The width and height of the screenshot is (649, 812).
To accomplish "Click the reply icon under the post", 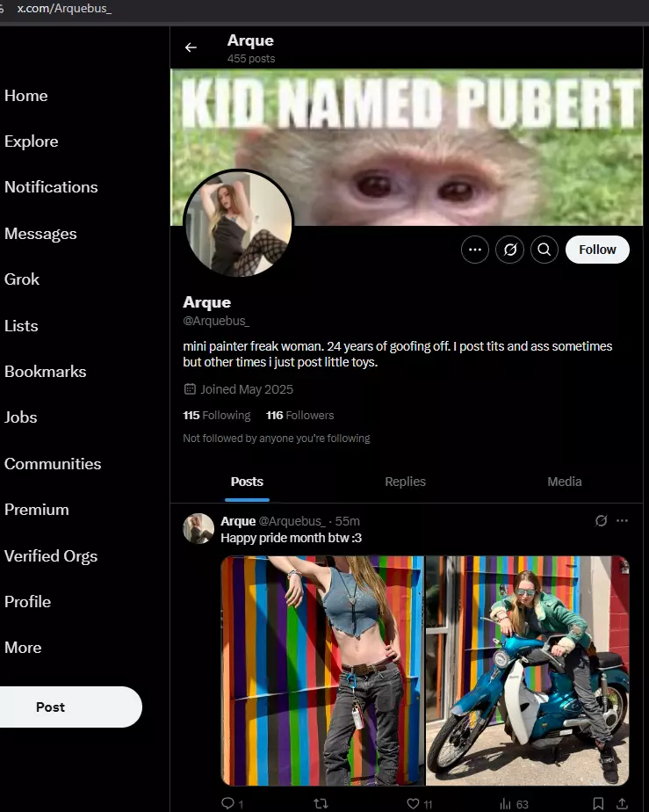I will [x=227, y=803].
